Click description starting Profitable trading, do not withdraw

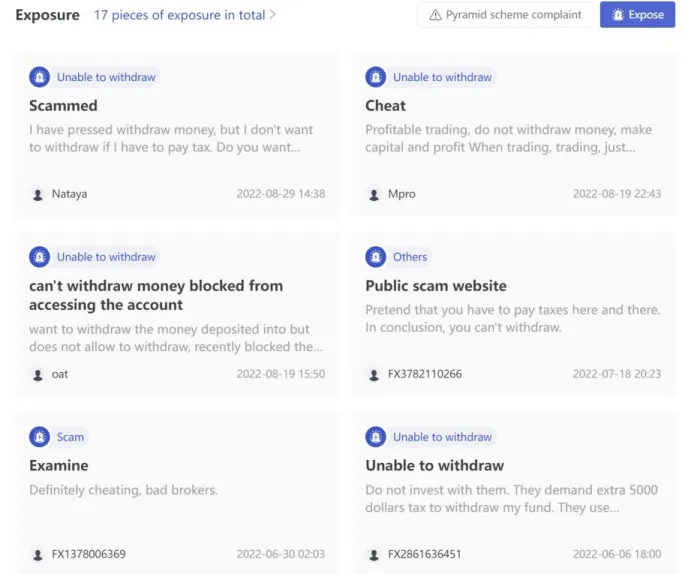[508, 138]
